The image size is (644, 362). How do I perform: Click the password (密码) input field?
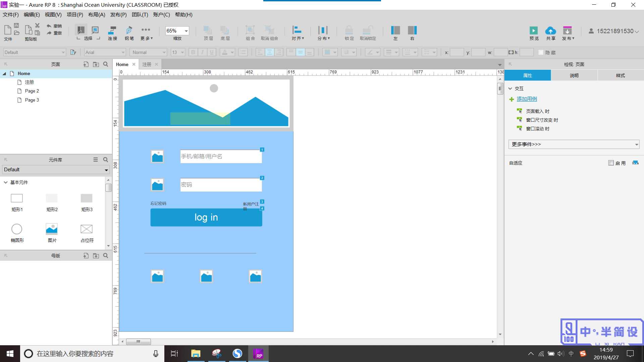220,185
